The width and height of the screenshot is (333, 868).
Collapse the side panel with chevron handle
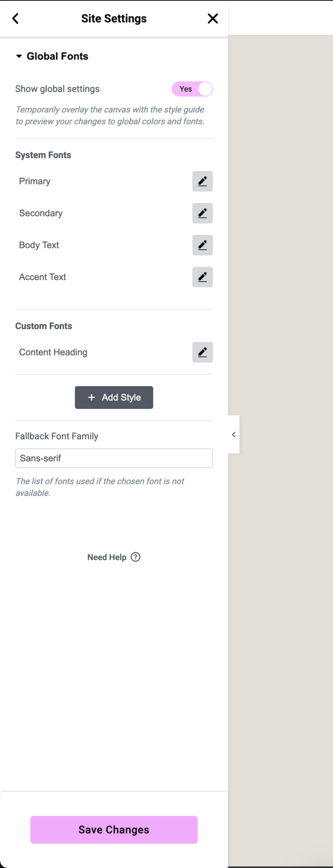(x=234, y=434)
